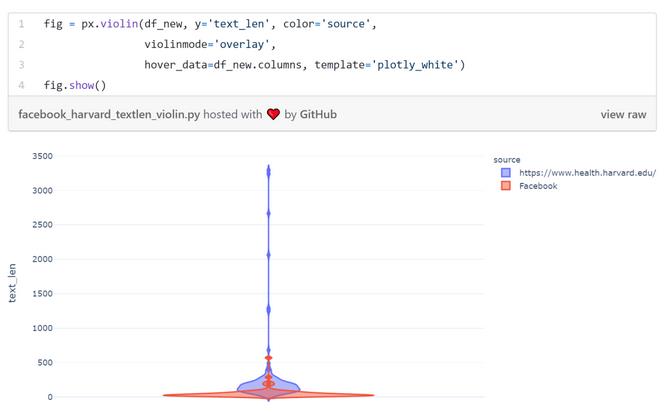Click the fig.show() code line
The height and width of the screenshot is (413, 665).
[75, 86]
